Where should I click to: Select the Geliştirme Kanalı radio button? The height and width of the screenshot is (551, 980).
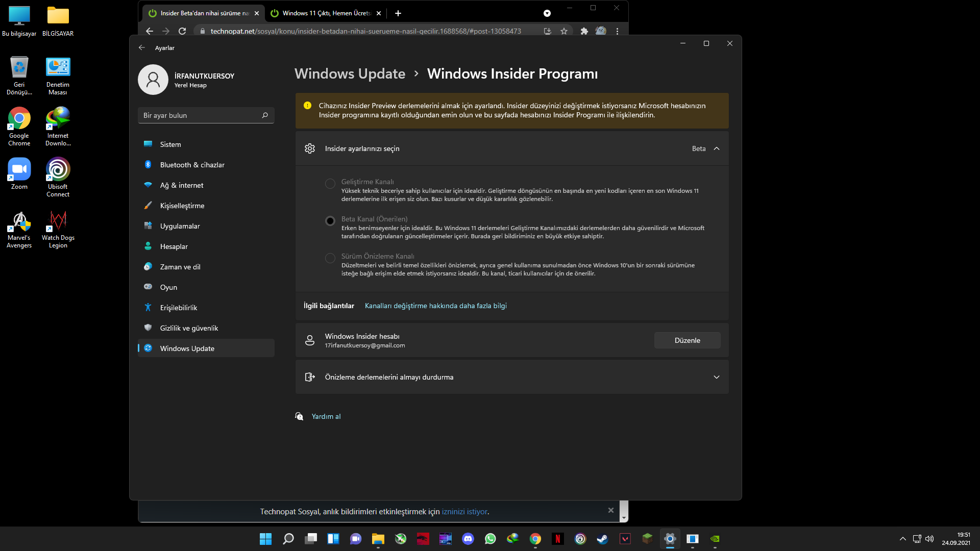click(x=330, y=184)
